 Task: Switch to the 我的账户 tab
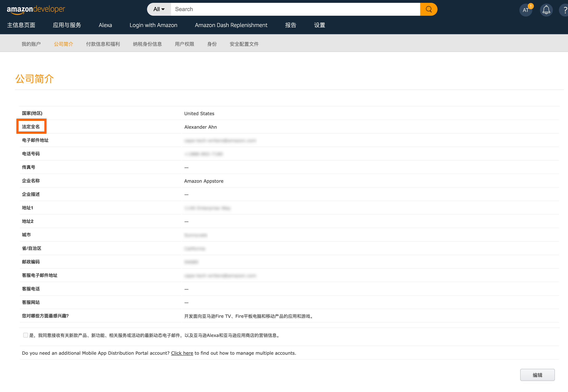pos(31,44)
